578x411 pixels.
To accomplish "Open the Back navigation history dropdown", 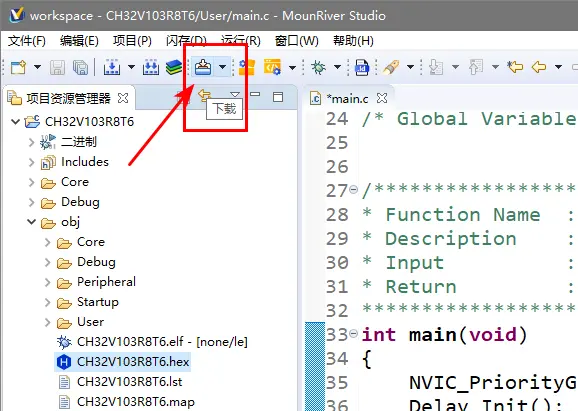I will [x=558, y=67].
